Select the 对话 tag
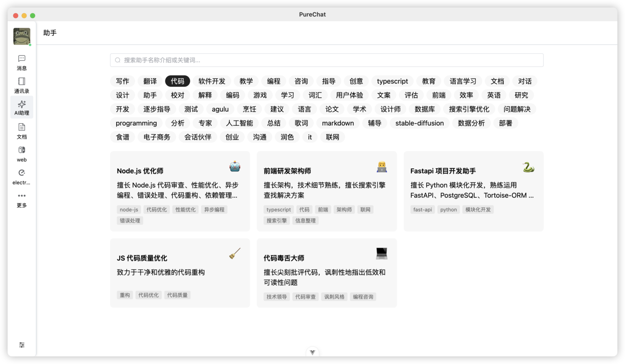This screenshot has width=625, height=364. coord(525,81)
